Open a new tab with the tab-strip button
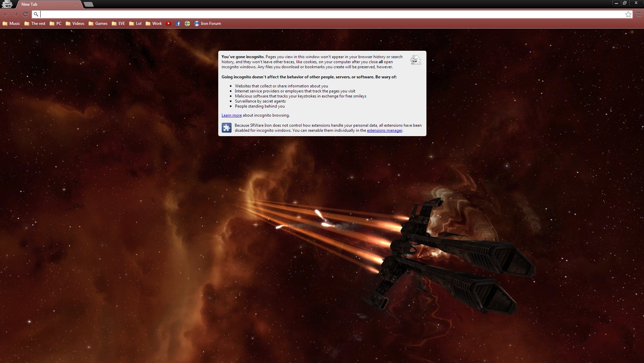The image size is (644, 363). point(88,4)
